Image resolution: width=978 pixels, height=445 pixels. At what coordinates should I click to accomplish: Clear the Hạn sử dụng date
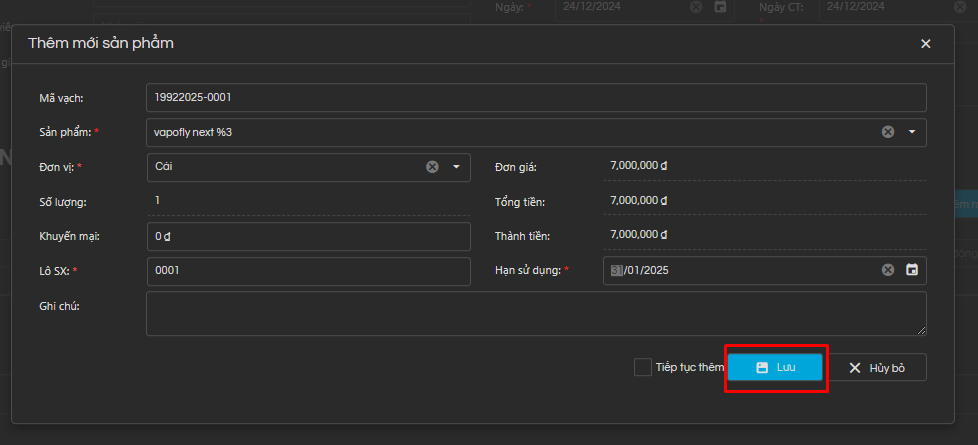[x=887, y=270]
